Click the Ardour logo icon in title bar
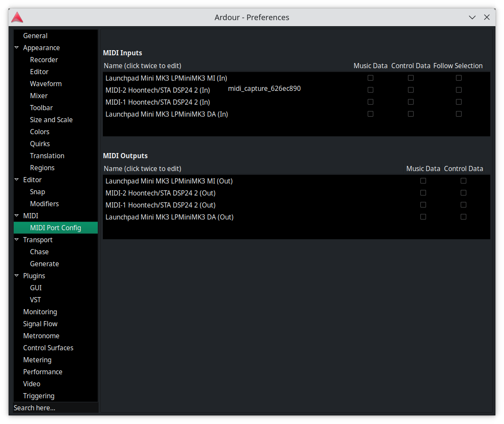 [x=17, y=17]
